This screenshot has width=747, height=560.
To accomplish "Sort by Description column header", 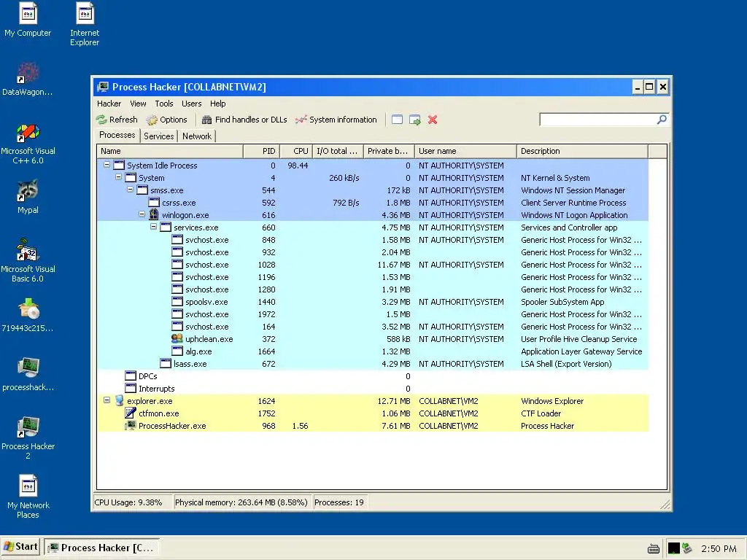I will [582, 151].
